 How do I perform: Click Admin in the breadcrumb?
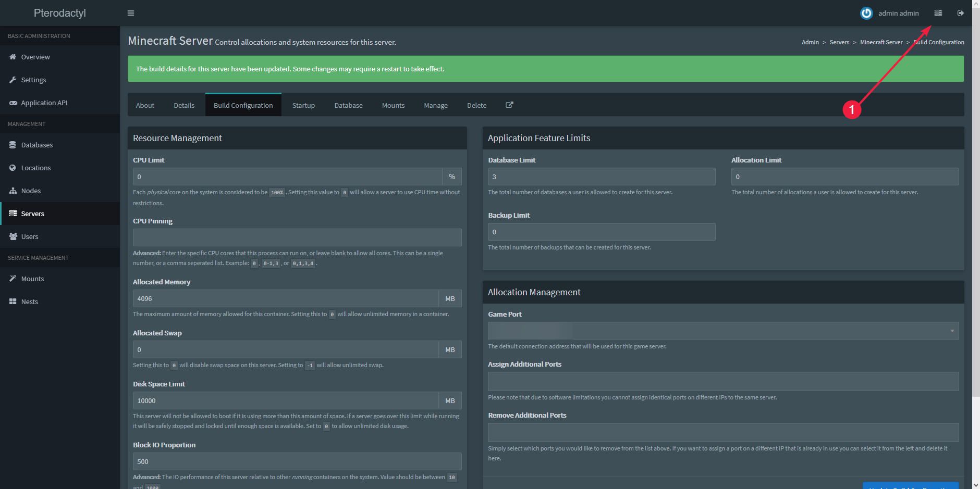click(810, 42)
